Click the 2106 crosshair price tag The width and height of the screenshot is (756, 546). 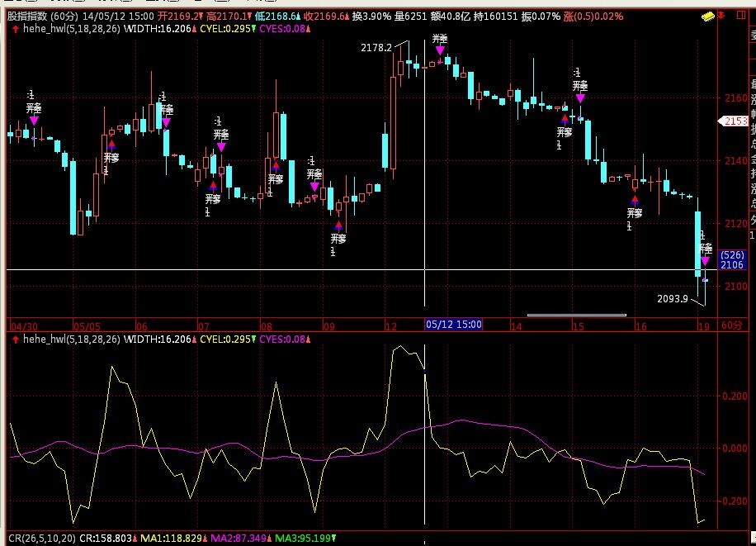pyautogui.click(x=732, y=265)
